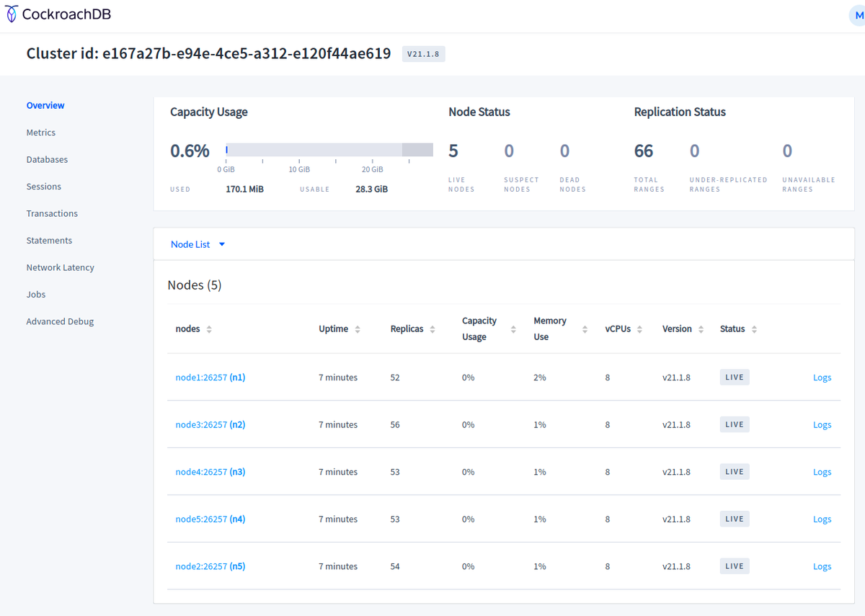This screenshot has width=865, height=616.
Task: Sort by nodes column arrows
Action: coord(209,329)
